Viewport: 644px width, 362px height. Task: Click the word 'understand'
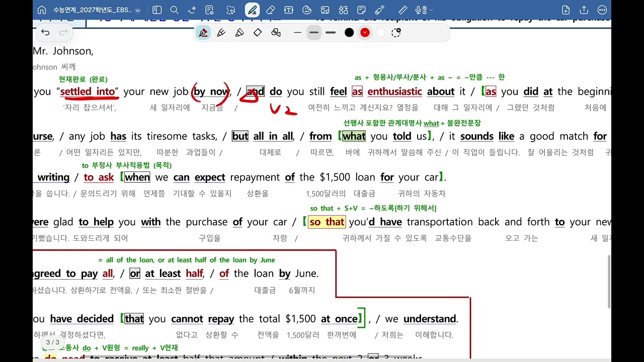(430, 319)
